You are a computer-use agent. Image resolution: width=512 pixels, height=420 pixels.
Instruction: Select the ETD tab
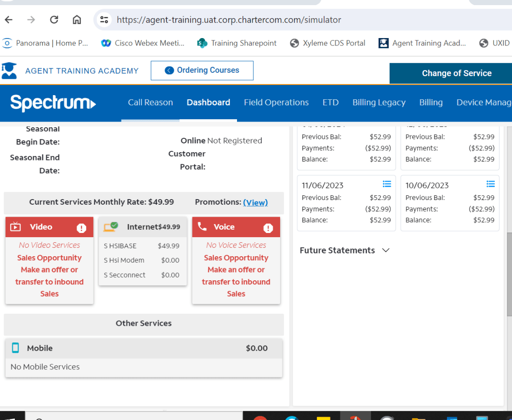(x=330, y=103)
